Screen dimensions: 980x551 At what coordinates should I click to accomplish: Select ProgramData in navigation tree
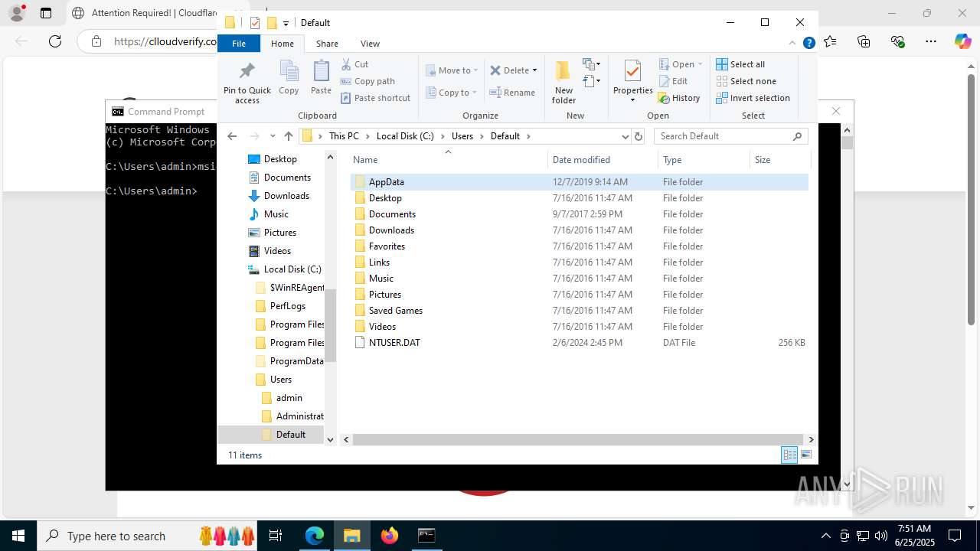click(x=289, y=361)
